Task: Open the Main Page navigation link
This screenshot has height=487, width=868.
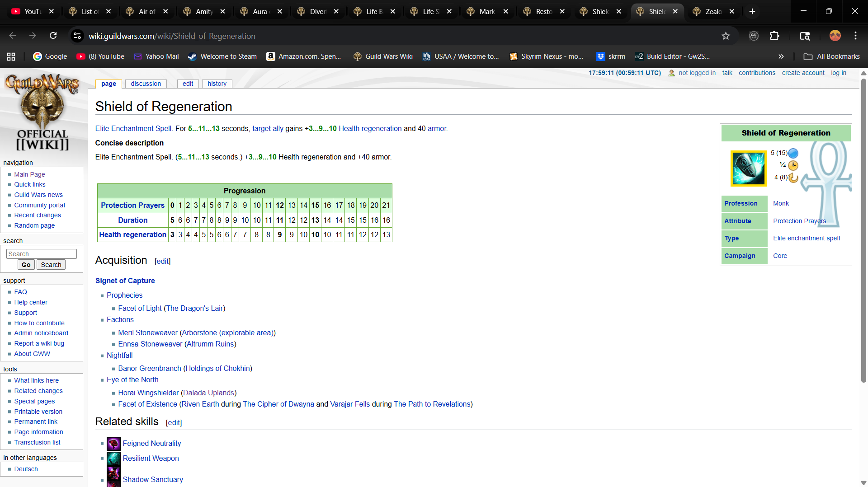Action: pyautogui.click(x=29, y=174)
